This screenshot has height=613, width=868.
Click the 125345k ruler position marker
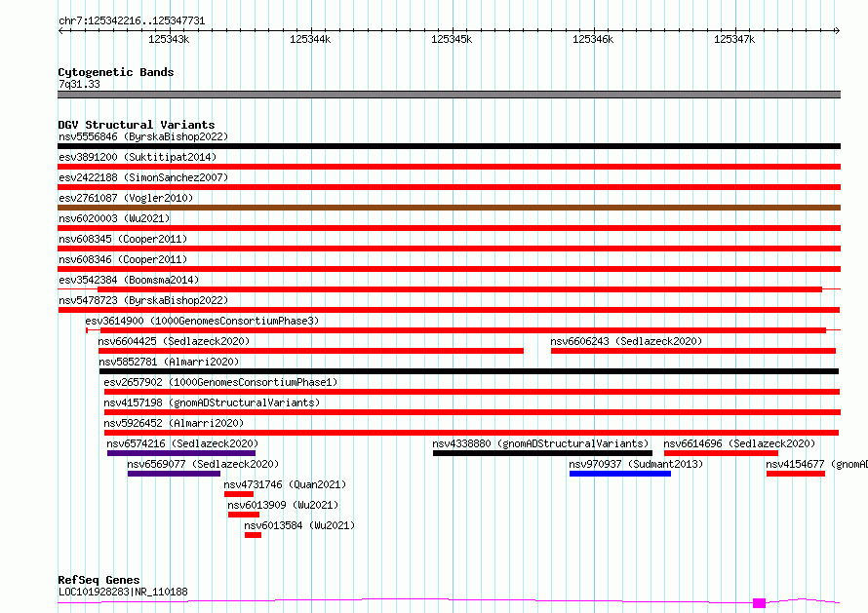coord(452,39)
